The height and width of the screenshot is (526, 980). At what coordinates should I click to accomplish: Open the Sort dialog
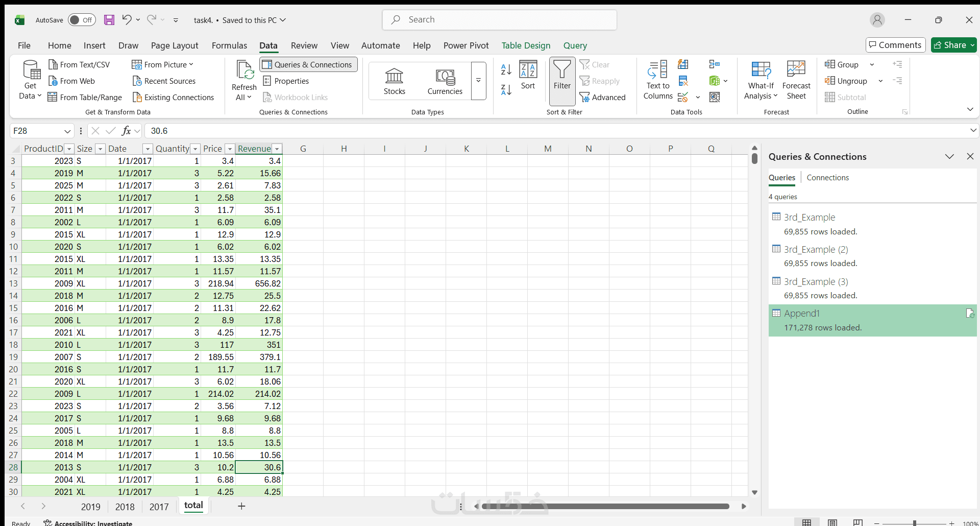528,75
